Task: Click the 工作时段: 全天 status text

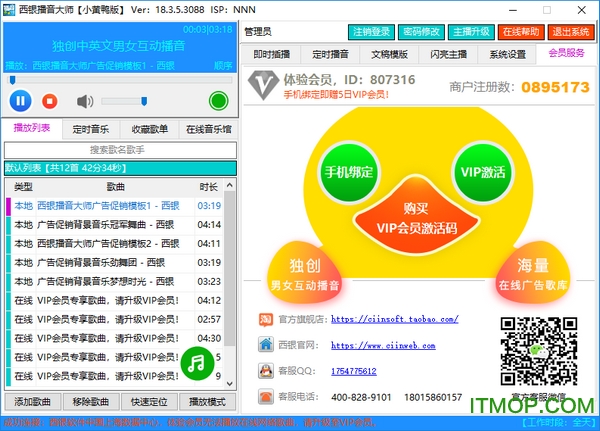Action: click(559, 423)
